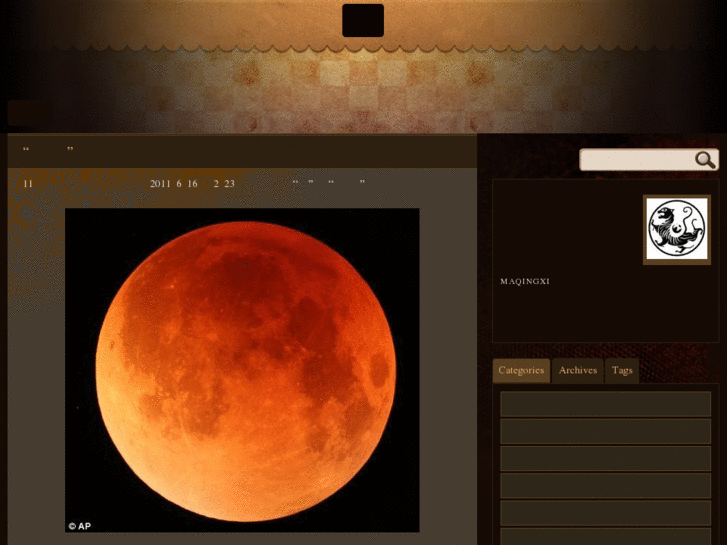Click the dark navigation button under the header
The height and width of the screenshot is (545, 727).
(x=25, y=113)
